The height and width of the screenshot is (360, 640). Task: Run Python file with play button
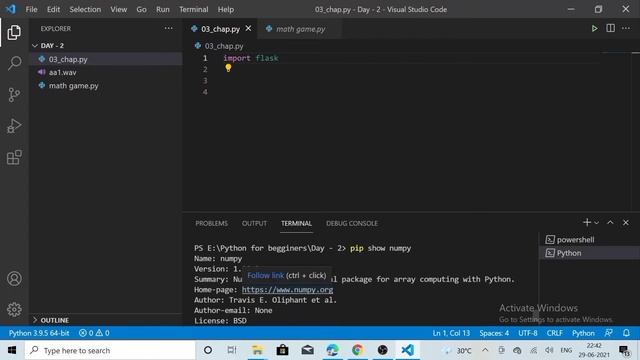pos(594,29)
